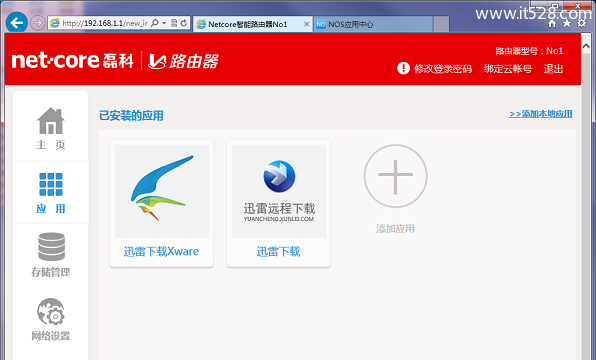Open a new browser tab

(441, 24)
